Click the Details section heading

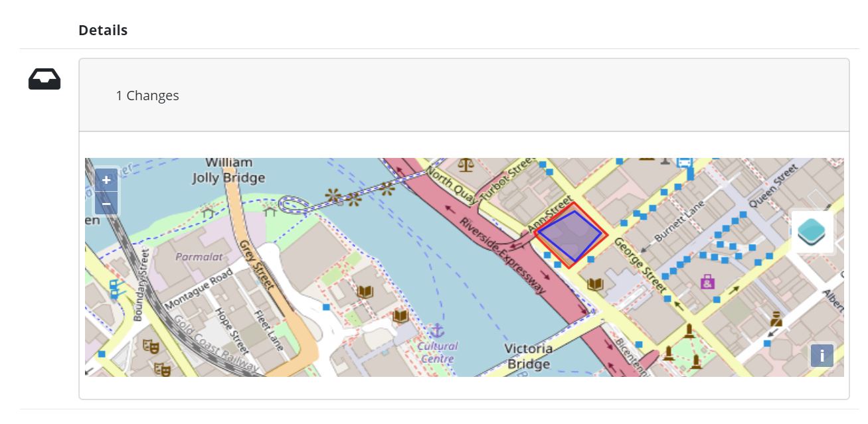[x=103, y=31]
